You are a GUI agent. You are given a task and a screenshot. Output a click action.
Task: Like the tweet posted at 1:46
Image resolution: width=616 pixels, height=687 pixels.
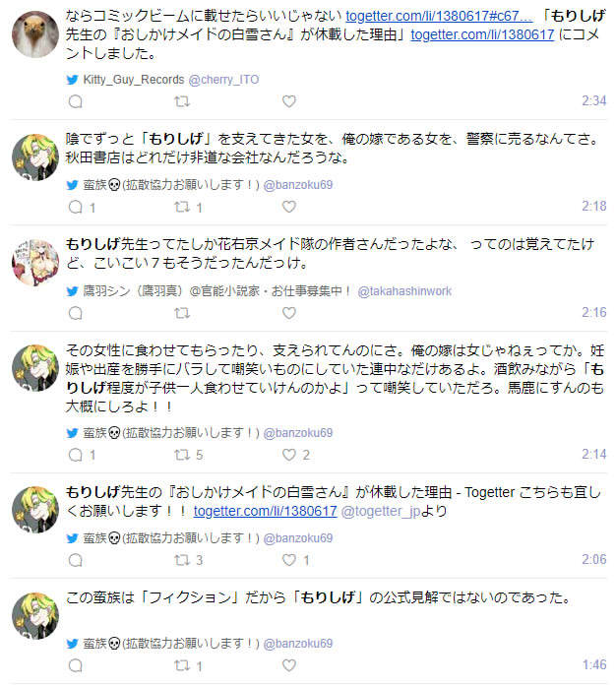coord(288,665)
